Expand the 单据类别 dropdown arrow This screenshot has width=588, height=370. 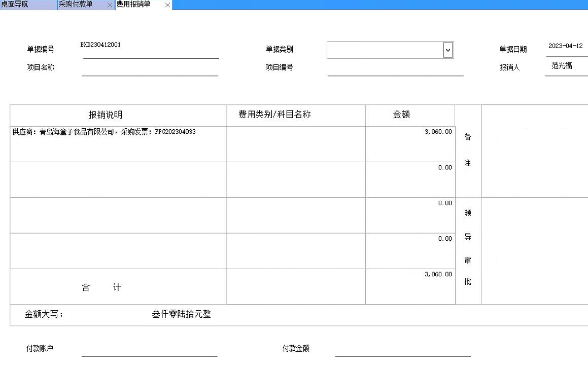447,50
